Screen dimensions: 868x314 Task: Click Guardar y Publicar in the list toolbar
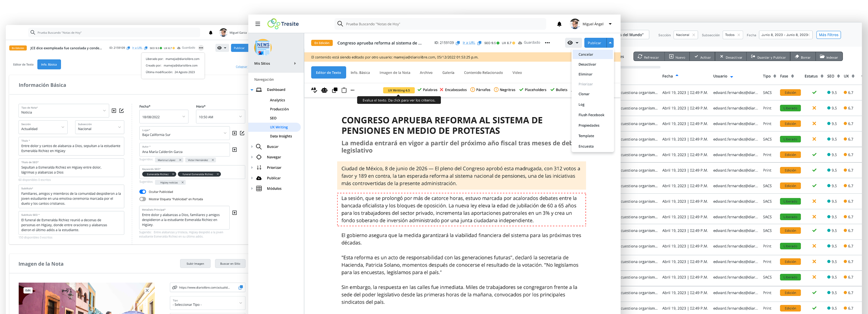769,57
